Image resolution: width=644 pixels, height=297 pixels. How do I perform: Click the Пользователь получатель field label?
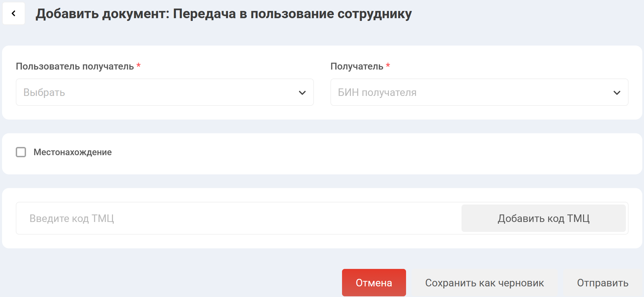(75, 66)
